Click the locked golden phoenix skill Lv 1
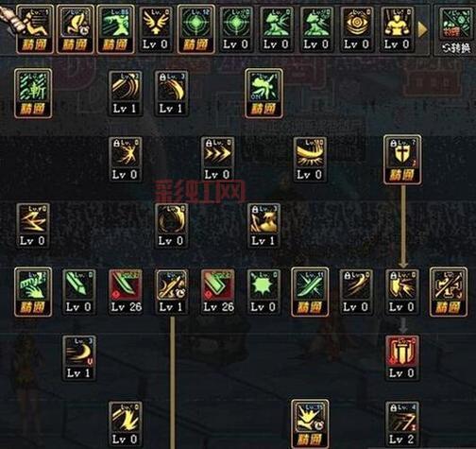Image resolution: width=476 pixels, height=449 pixels. point(263,225)
